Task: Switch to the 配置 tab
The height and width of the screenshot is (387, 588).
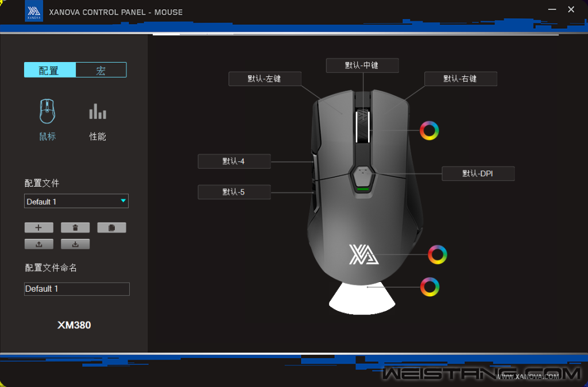Action: [x=50, y=70]
